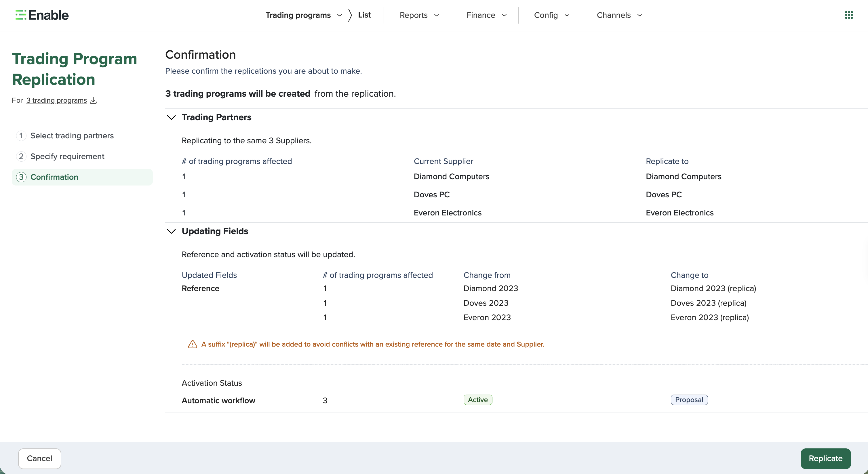Click Doves 2023 in Change from
Viewport: 868px width, 474px height.
click(486, 303)
